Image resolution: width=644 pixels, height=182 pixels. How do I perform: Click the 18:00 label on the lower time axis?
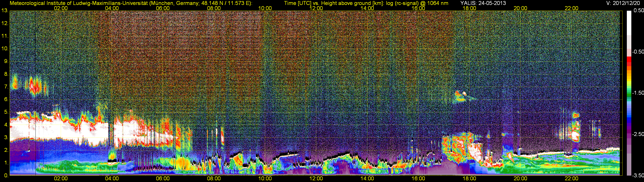click(x=469, y=179)
